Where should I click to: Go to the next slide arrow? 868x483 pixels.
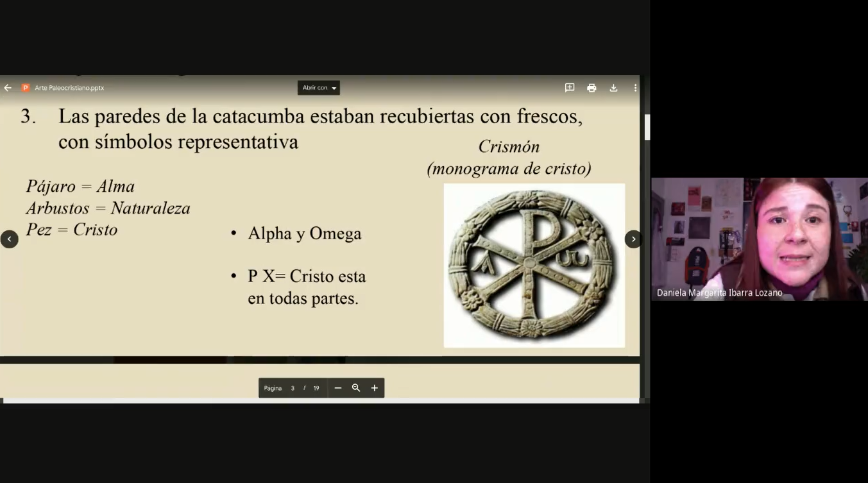click(x=633, y=239)
